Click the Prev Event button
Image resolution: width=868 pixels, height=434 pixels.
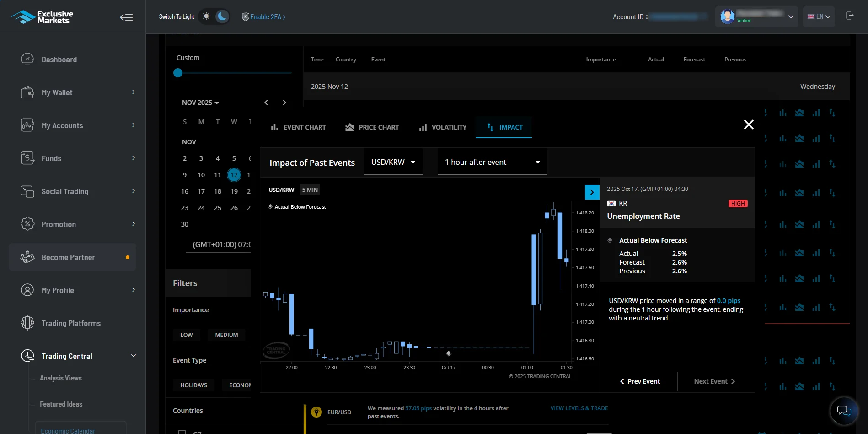click(639, 381)
